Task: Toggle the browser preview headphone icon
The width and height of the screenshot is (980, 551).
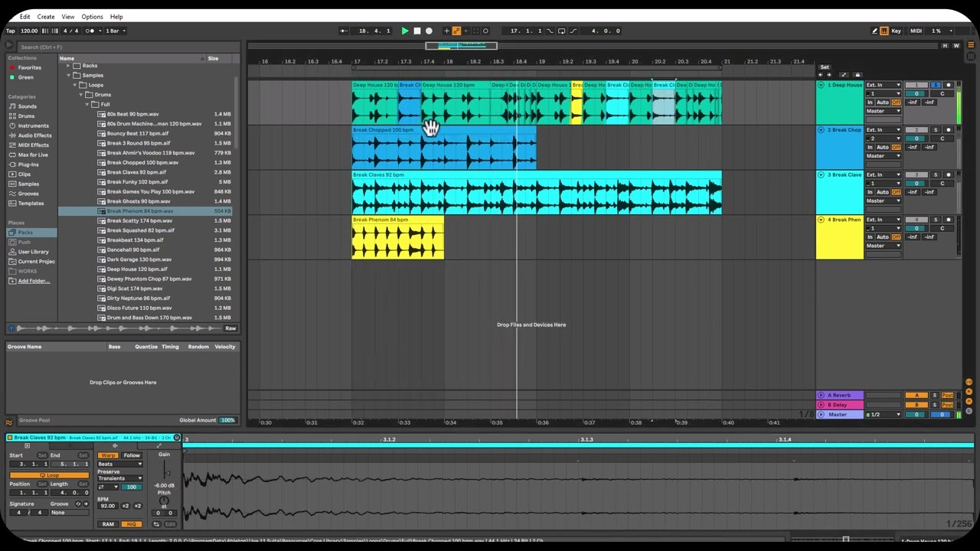Action: (11, 328)
